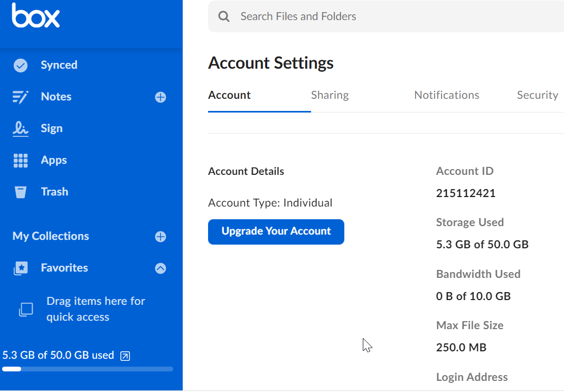Open the Security tab
The width and height of the screenshot is (564, 392).
[538, 95]
